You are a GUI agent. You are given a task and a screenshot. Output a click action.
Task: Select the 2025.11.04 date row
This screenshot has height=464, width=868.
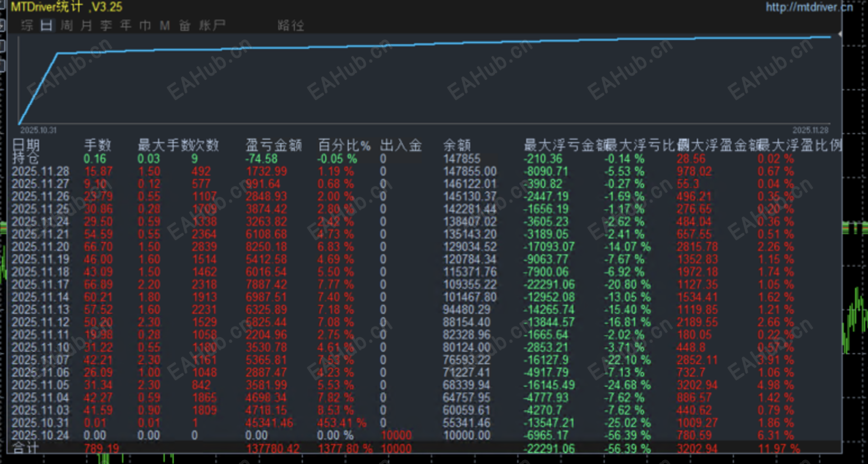[40, 397]
